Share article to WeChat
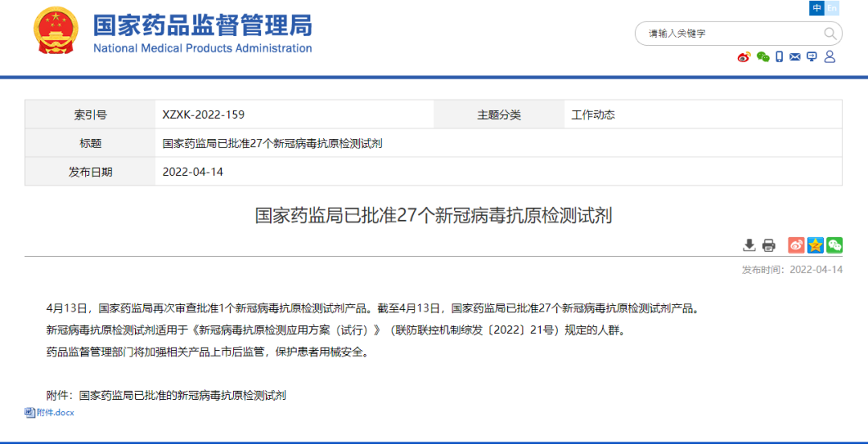868x444 pixels. 834,245
